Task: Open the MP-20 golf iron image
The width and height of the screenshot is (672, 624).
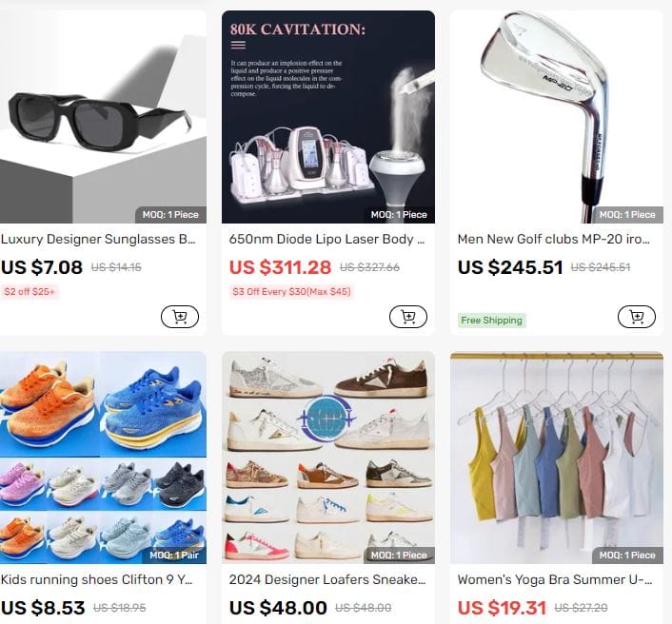Action: 557,117
